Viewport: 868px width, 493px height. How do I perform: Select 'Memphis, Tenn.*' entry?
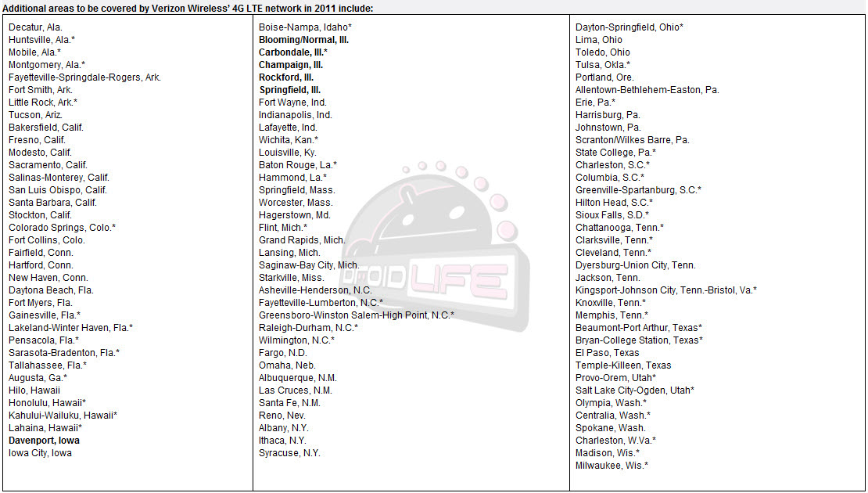point(612,315)
